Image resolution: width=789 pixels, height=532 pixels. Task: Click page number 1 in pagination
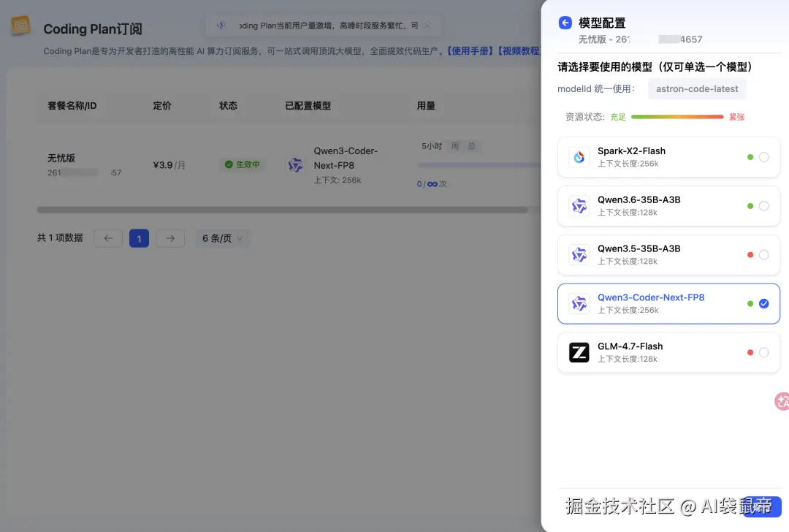[139, 238]
